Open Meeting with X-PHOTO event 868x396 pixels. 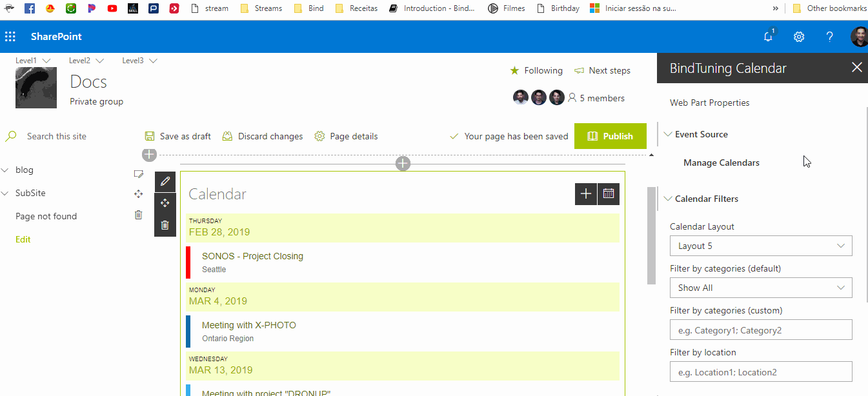249,325
